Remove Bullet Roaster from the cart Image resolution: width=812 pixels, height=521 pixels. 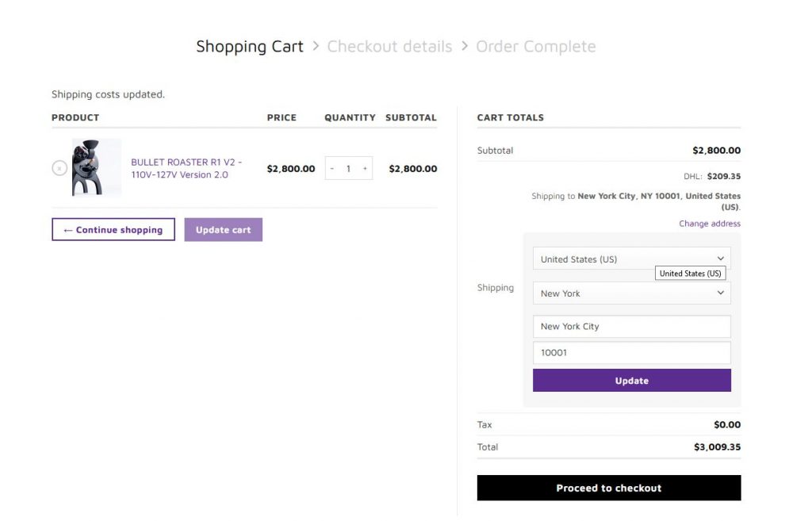tap(59, 168)
